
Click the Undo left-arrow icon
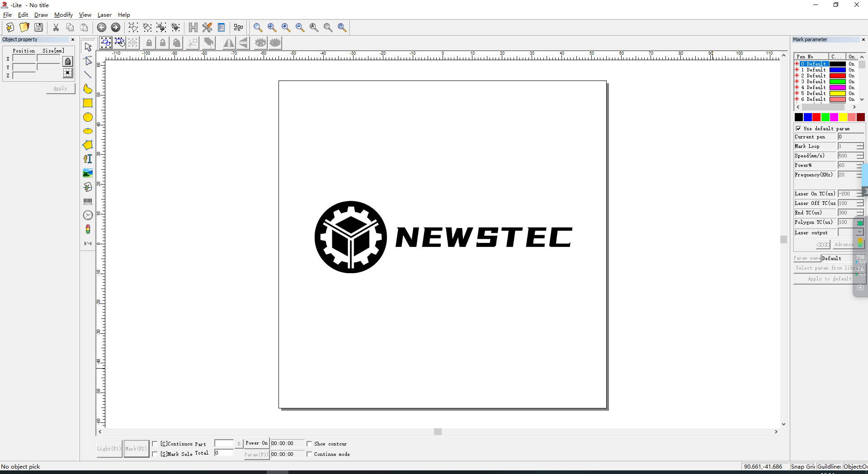click(102, 28)
